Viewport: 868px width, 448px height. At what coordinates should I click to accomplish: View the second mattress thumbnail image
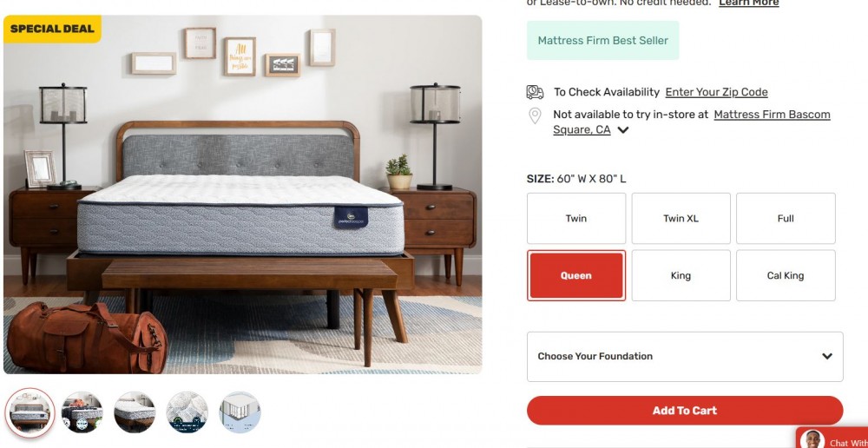82,412
